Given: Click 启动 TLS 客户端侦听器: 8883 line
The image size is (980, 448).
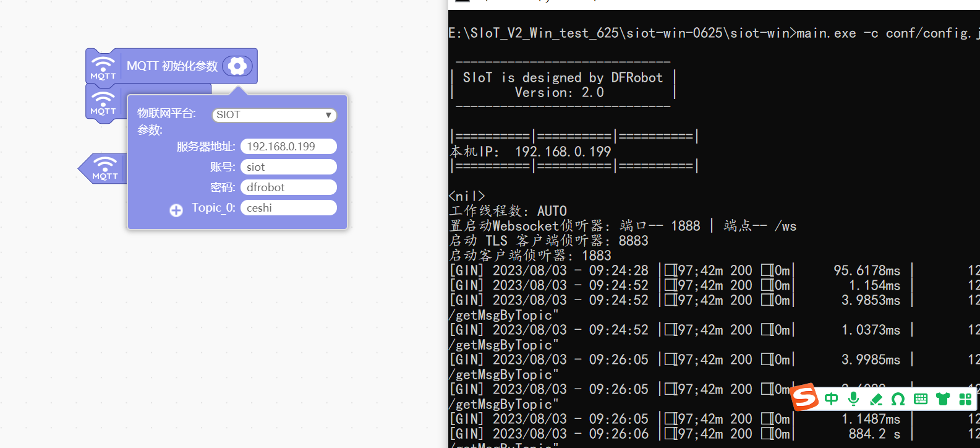Looking at the screenshot, I should [x=549, y=241].
